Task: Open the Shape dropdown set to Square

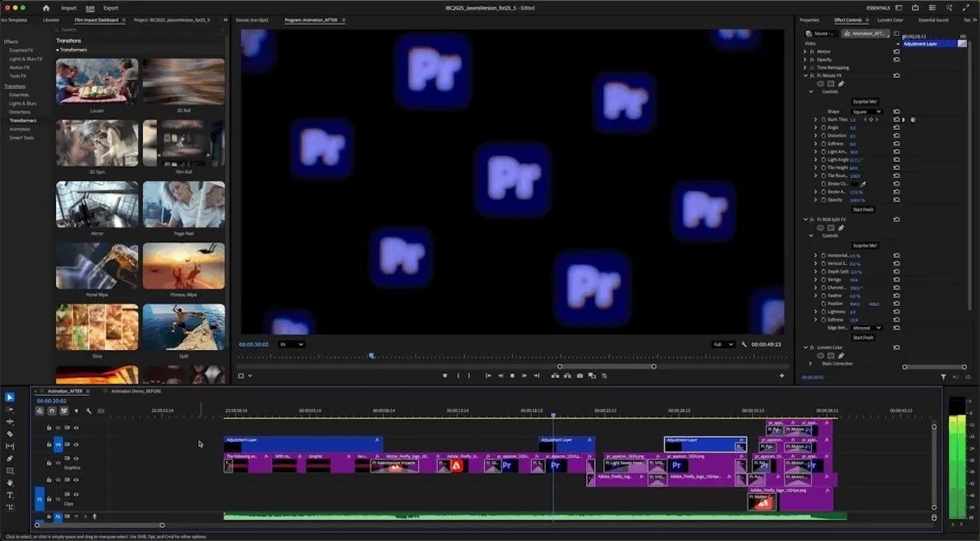Action: point(866,111)
